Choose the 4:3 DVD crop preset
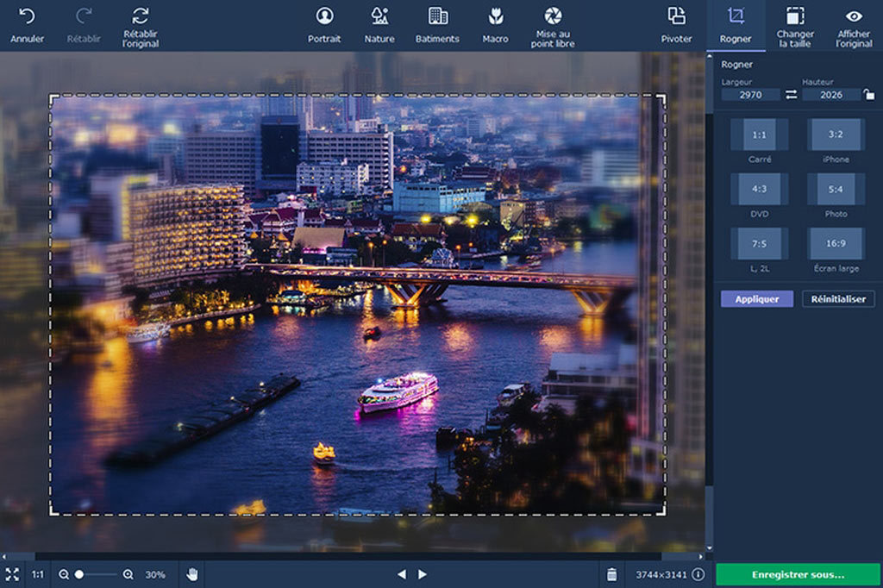Screen dimensions: 883x588 coord(759,189)
